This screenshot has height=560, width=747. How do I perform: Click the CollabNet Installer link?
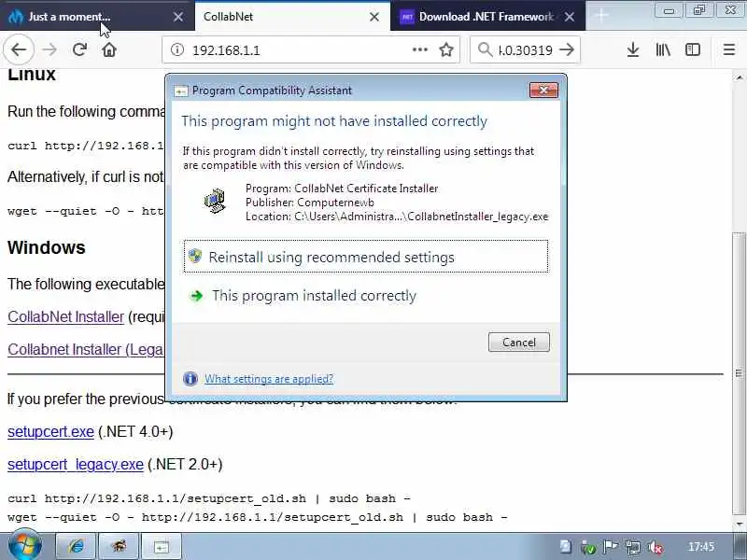[65, 316]
